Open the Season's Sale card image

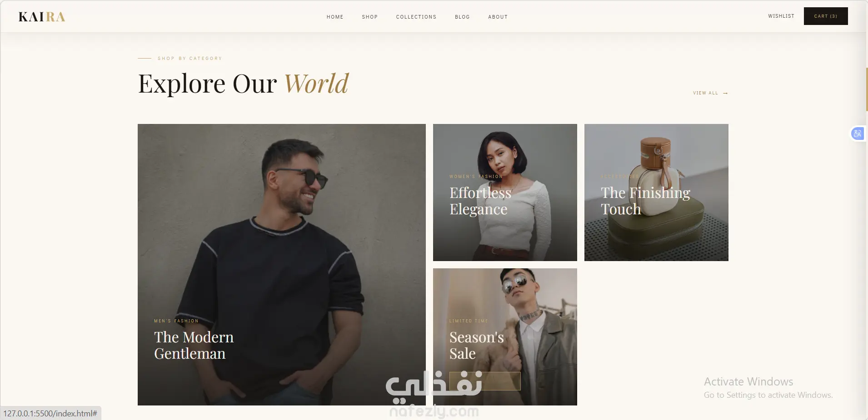[505, 337]
